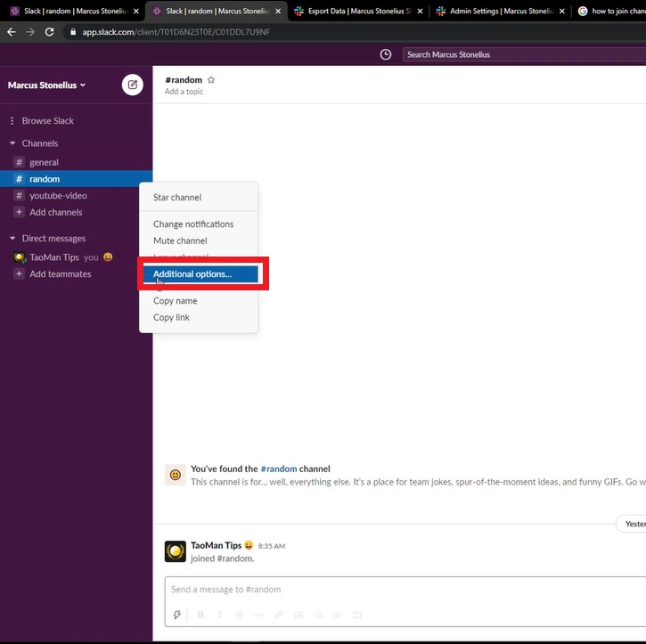The height and width of the screenshot is (644, 646).
Task: Toggle strikethrough formatting in composer
Action: (x=240, y=615)
